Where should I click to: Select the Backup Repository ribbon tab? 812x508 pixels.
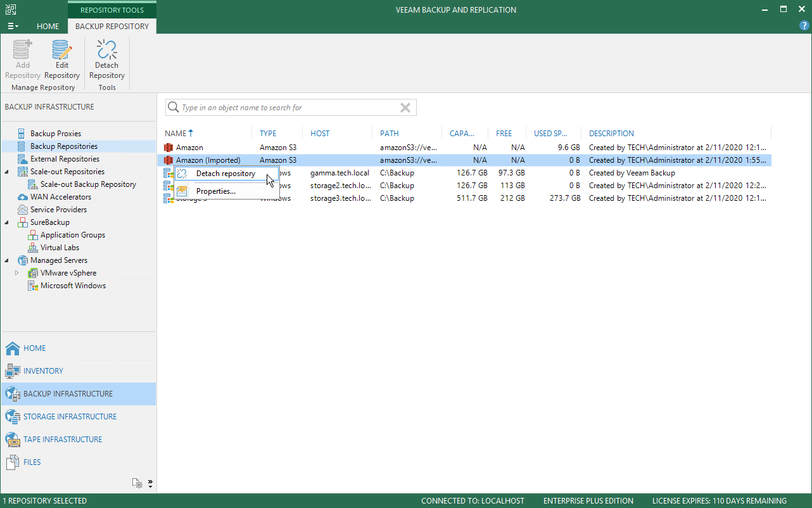point(112,27)
